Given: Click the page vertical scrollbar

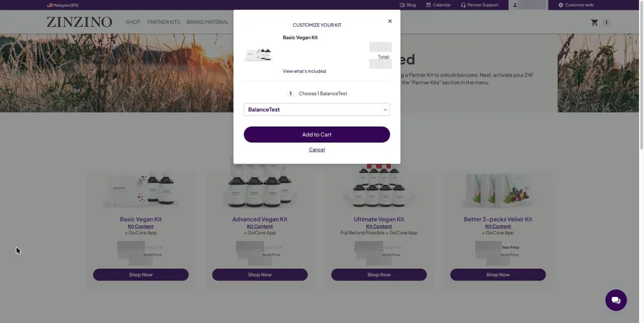Looking at the screenshot, I should 641,75.
